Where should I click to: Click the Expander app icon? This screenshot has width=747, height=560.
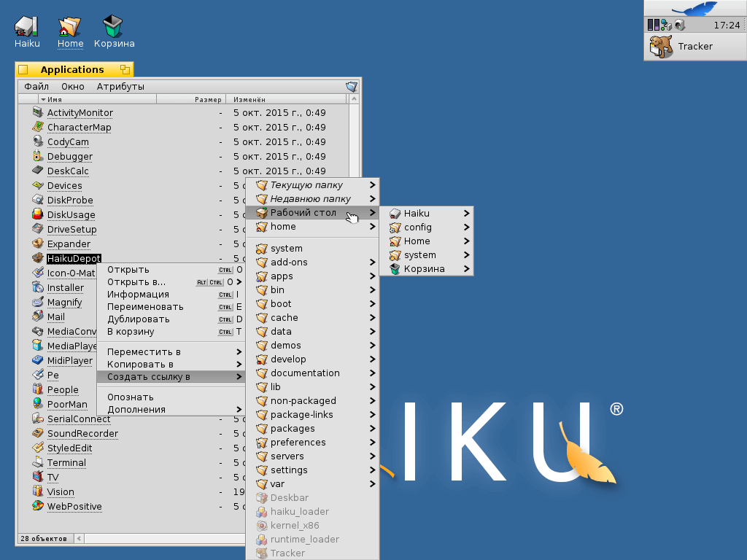(x=38, y=244)
